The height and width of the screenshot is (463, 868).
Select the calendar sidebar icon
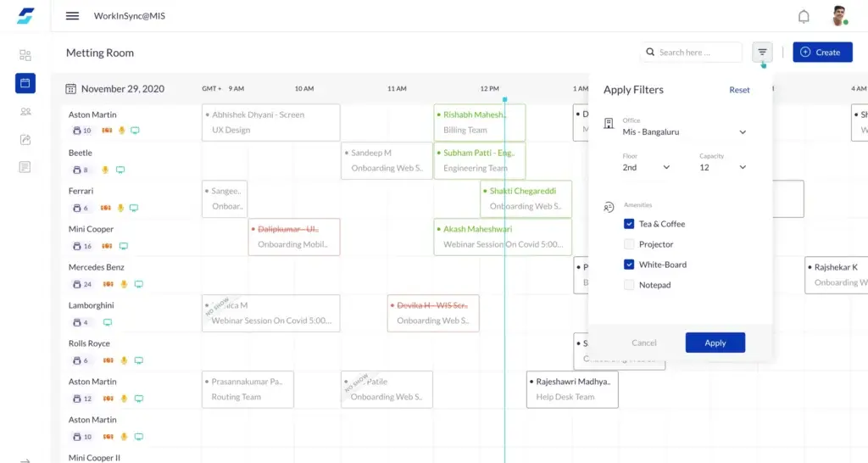(x=25, y=83)
